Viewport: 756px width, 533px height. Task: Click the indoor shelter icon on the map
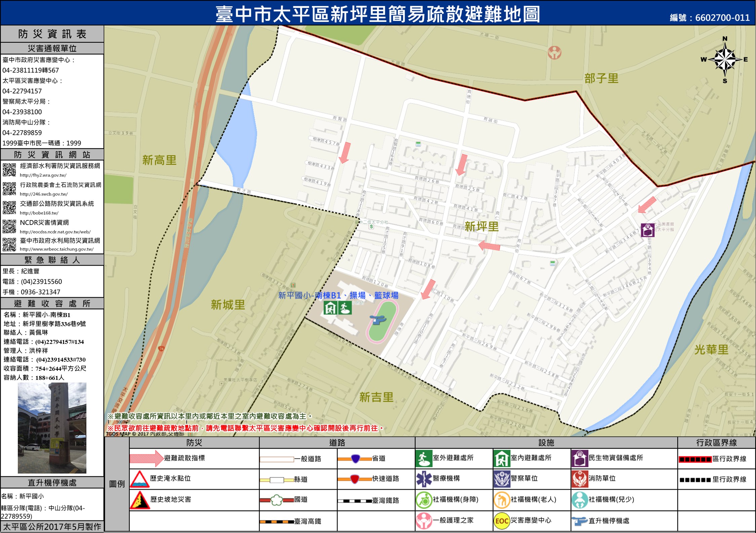[x=330, y=308]
